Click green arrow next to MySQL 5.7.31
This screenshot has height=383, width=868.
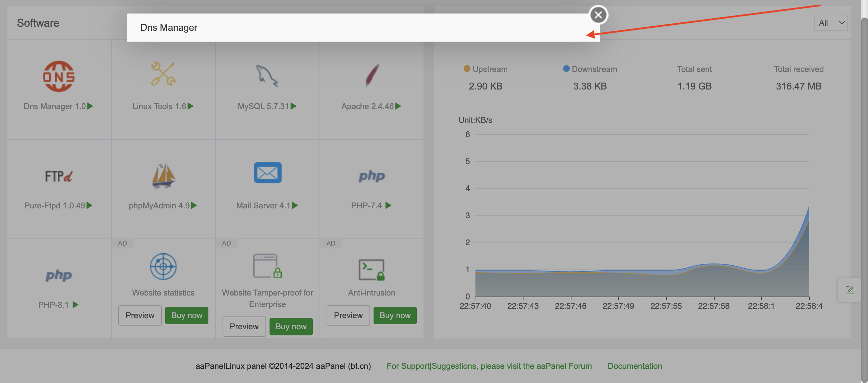click(293, 106)
